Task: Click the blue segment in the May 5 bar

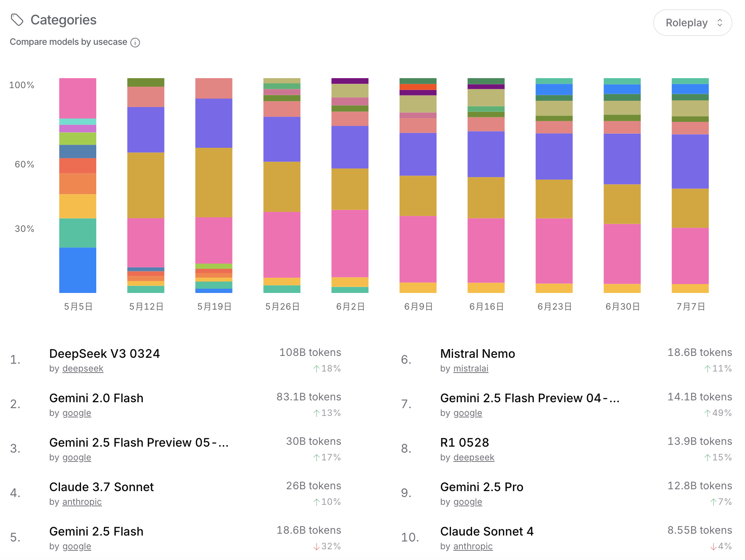Action: coord(78,270)
